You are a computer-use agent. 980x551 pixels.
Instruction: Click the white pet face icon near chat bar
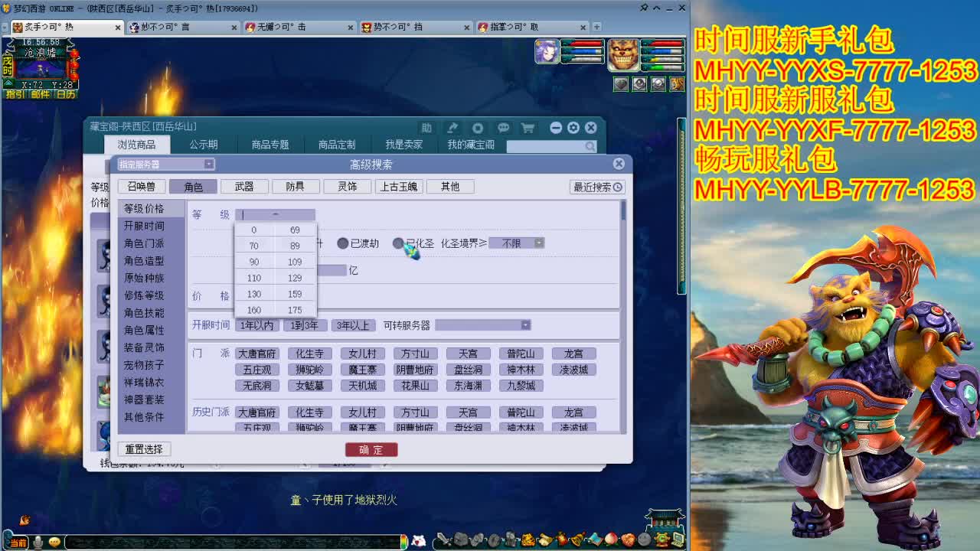418,541
